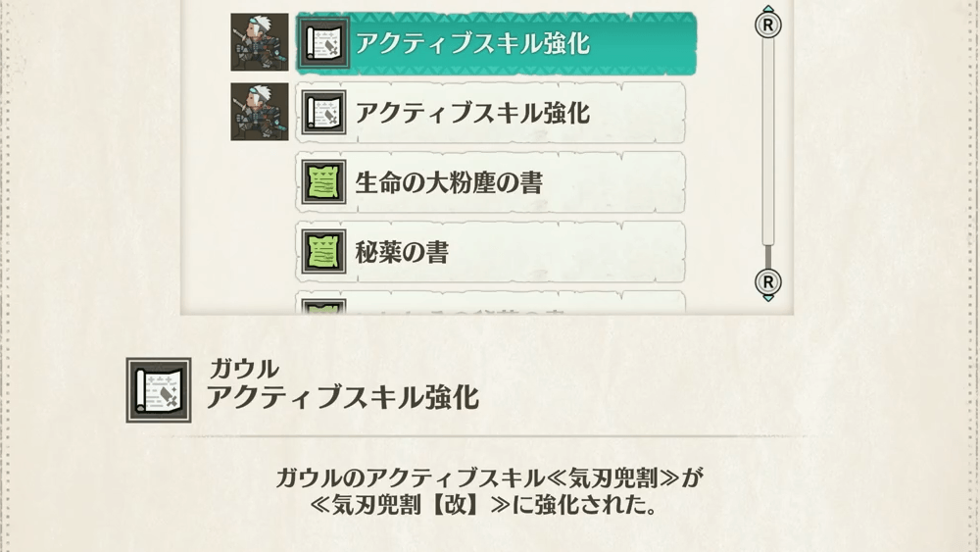Screen dimensions: 980x552
Task: Click the green book icon beside 秘薬の書
Action: coord(323,252)
